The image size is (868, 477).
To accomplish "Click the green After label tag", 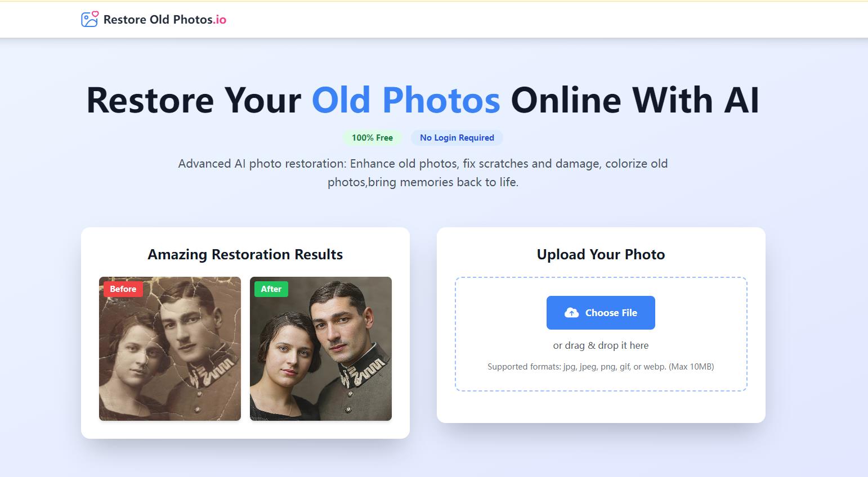I will pyautogui.click(x=271, y=289).
